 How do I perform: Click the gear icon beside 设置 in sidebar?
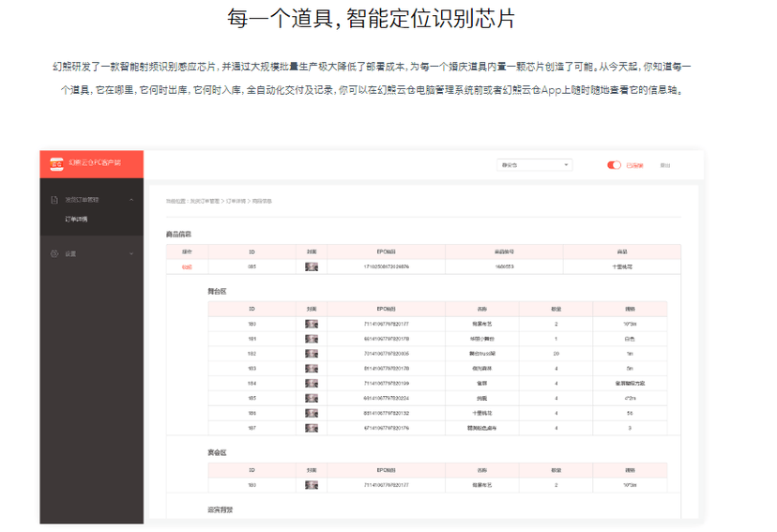pyautogui.click(x=54, y=253)
